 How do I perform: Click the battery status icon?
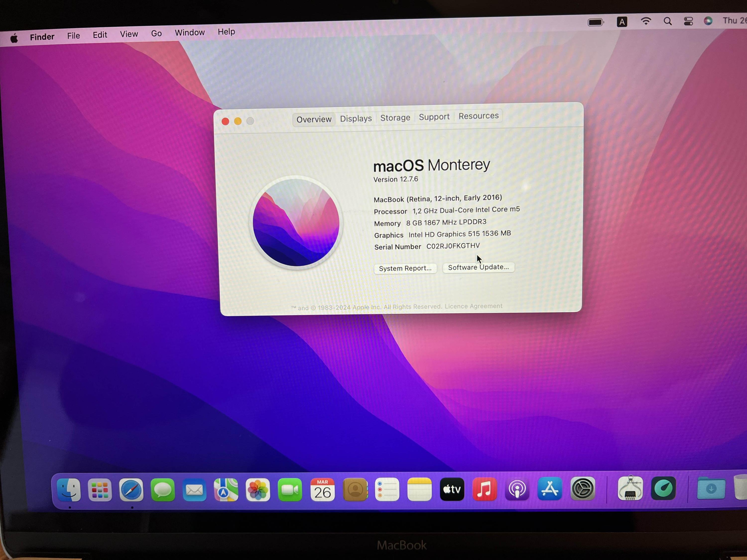point(596,22)
